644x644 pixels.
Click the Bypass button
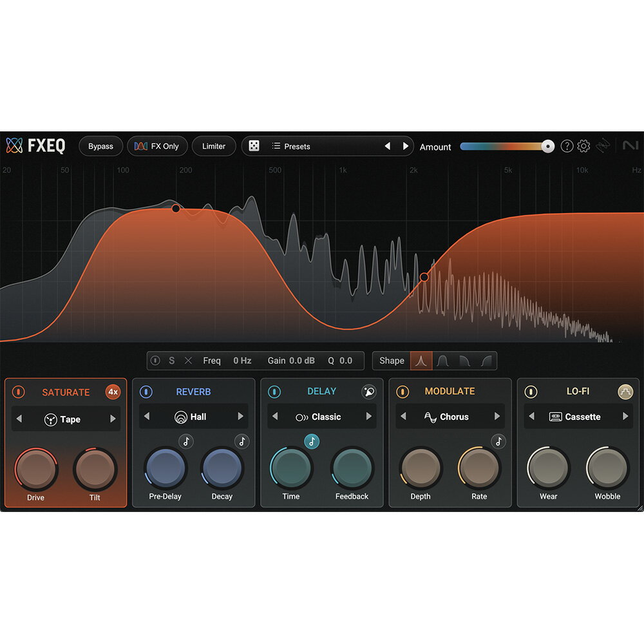[100, 146]
